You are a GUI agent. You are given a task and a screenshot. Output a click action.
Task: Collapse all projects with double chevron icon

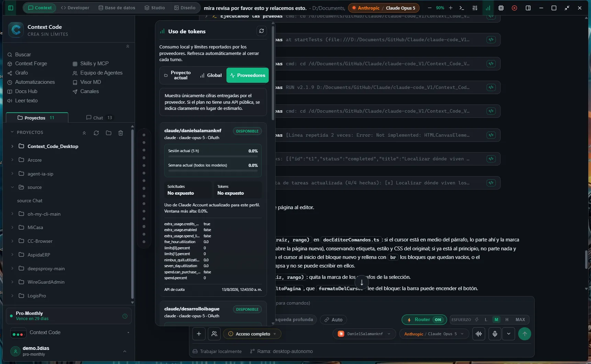84,133
